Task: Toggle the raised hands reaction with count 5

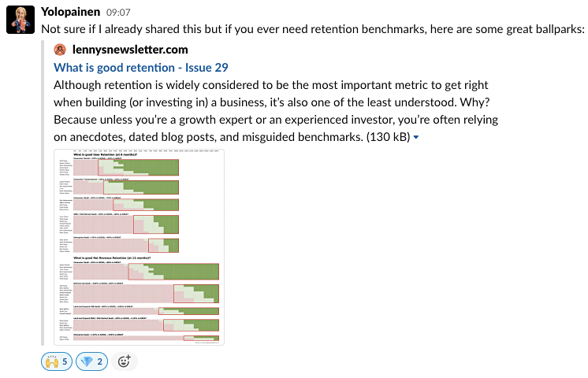Action: click(x=57, y=361)
